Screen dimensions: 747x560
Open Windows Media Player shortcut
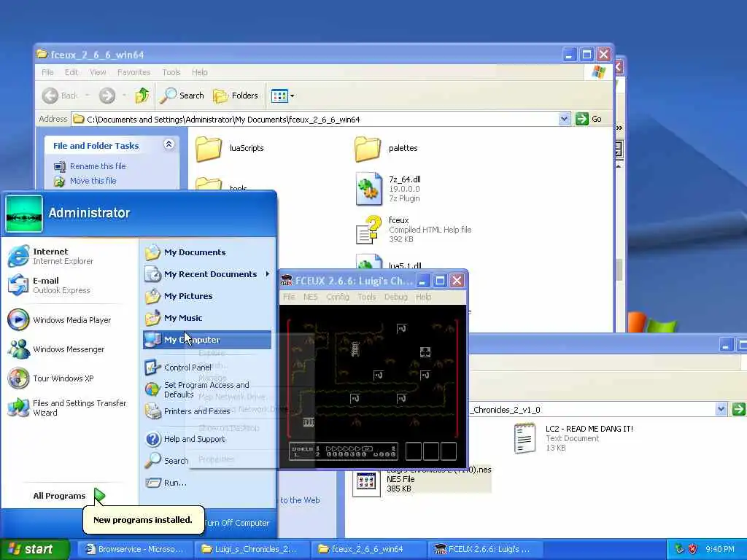60,320
